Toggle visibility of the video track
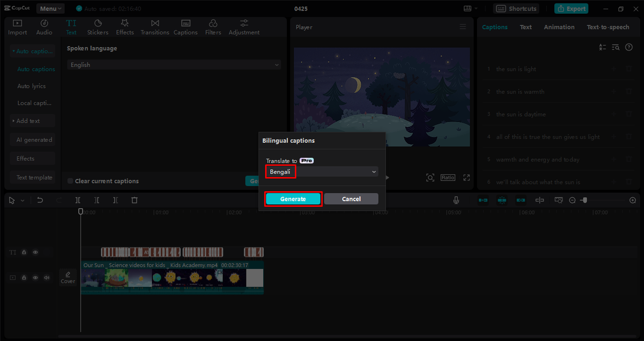 click(35, 278)
